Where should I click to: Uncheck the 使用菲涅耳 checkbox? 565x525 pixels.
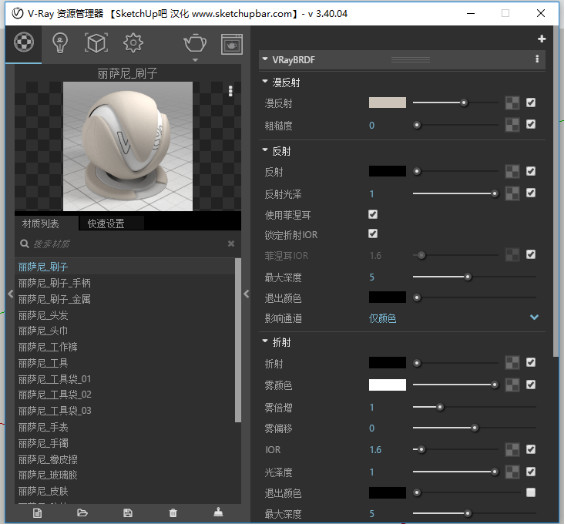point(373,215)
